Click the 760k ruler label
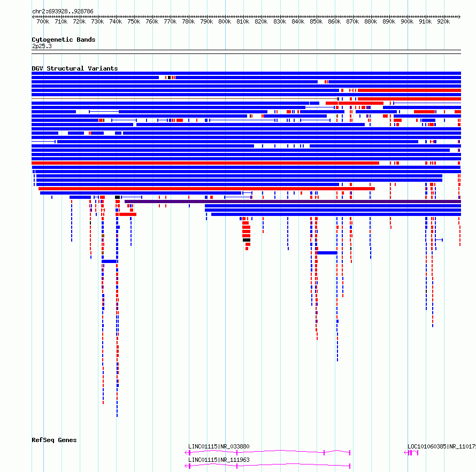Image resolution: width=476 pixels, height=472 pixels. 152,21
